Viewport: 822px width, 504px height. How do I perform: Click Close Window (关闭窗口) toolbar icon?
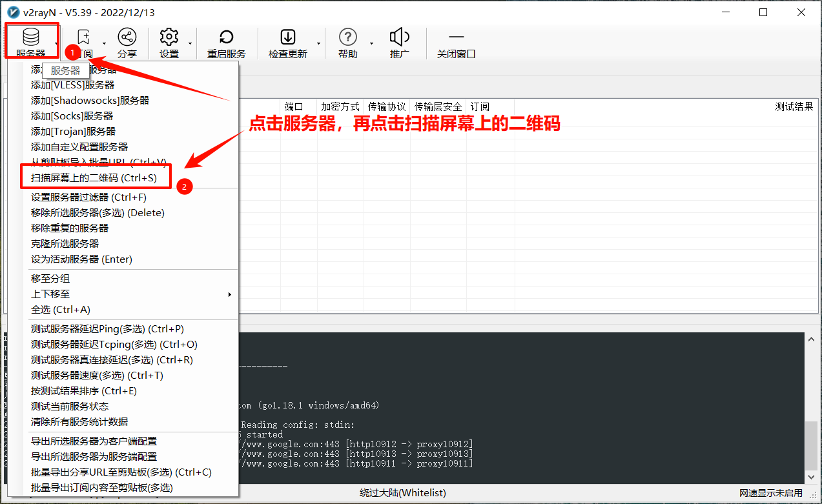pyautogui.click(x=456, y=37)
